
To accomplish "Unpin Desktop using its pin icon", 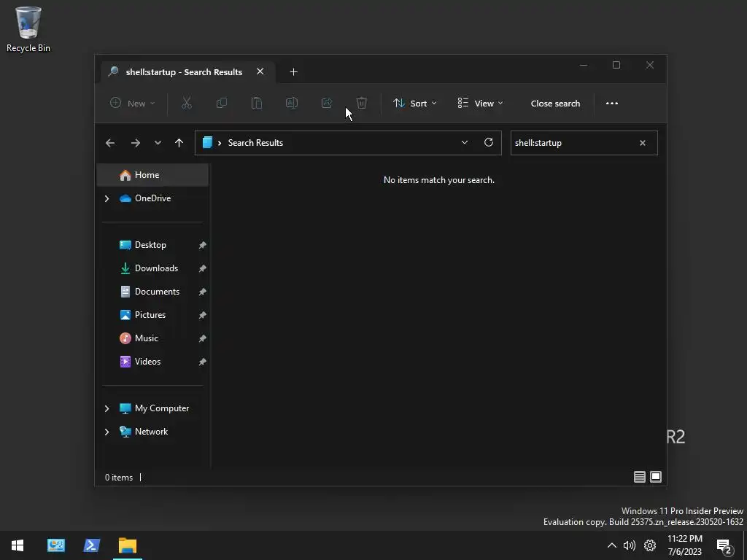I will 203,245.
